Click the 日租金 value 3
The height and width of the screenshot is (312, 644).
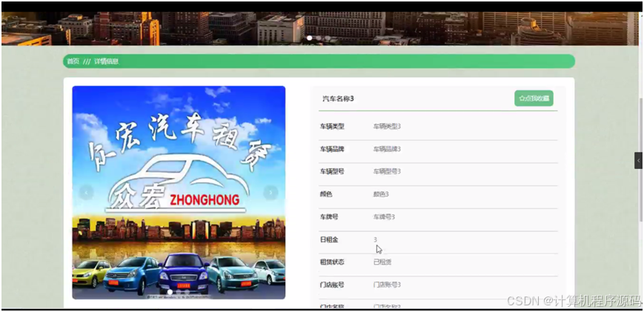click(375, 239)
